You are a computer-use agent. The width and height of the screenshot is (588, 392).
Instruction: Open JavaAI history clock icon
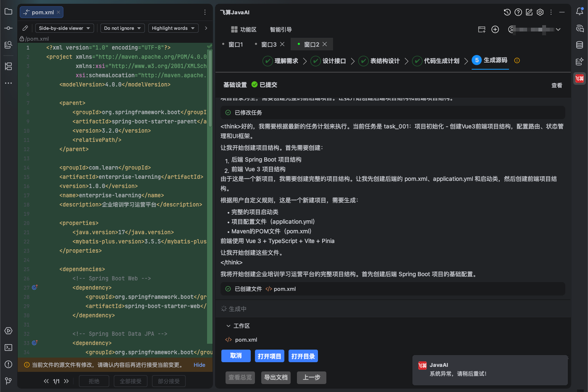tap(507, 12)
